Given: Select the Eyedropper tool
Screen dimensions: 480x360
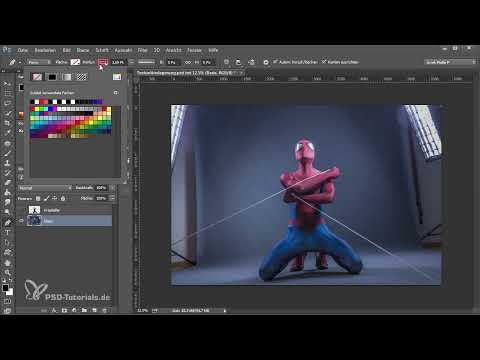Looking at the screenshot, I should [x=7, y=133].
